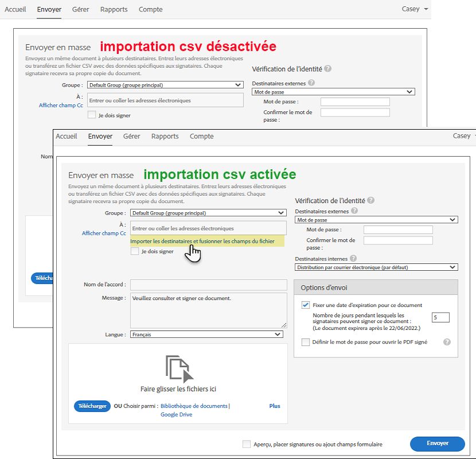Open the Rapports tab

165,136
